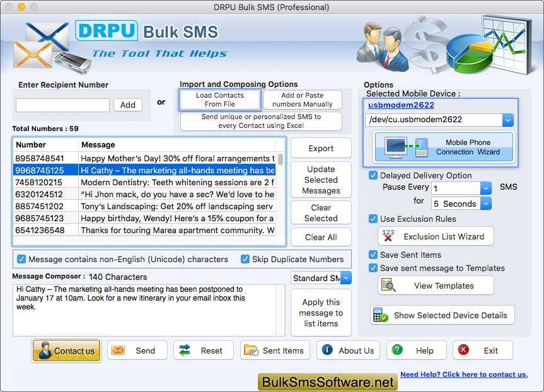The image size is (544, 392).
Task: Click the Add recipient button
Action: click(128, 105)
